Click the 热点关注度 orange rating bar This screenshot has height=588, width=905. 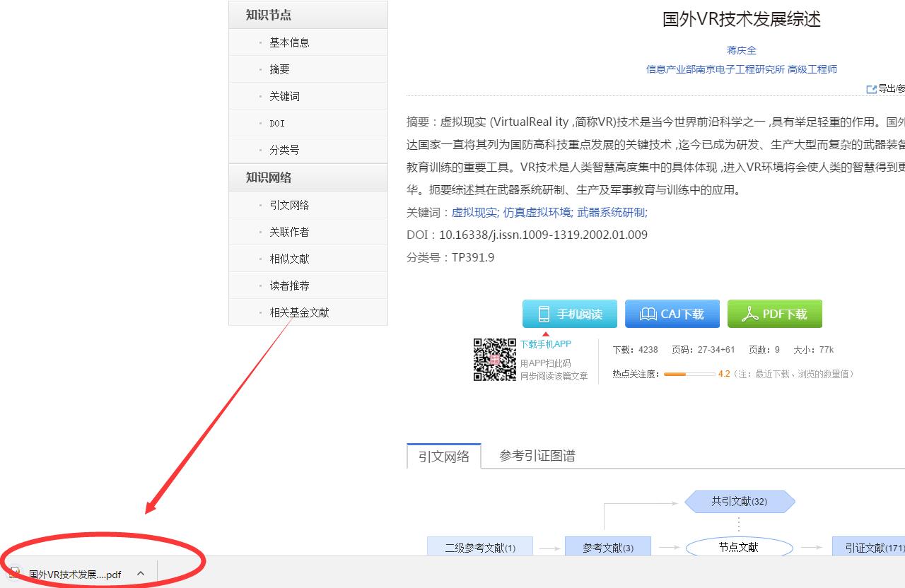688,374
